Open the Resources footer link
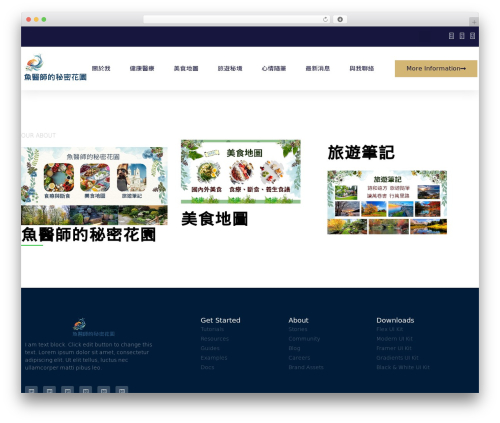Viewport: 500px width, 423px height. pyautogui.click(x=215, y=339)
